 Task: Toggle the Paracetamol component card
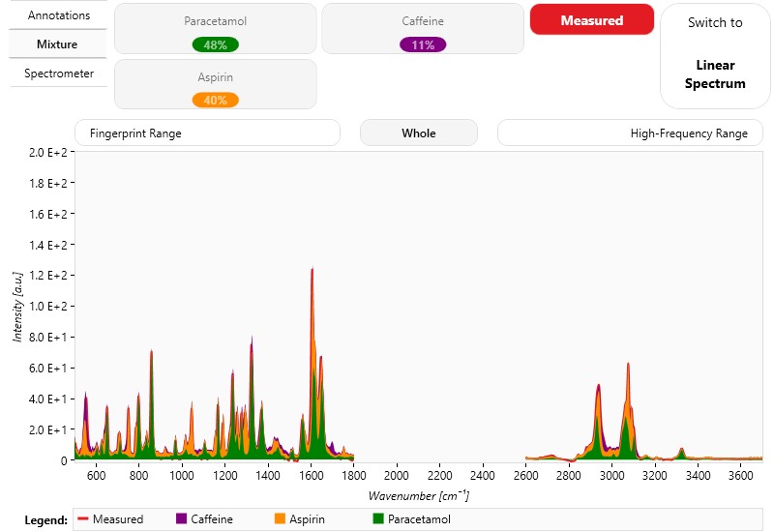tap(215, 21)
